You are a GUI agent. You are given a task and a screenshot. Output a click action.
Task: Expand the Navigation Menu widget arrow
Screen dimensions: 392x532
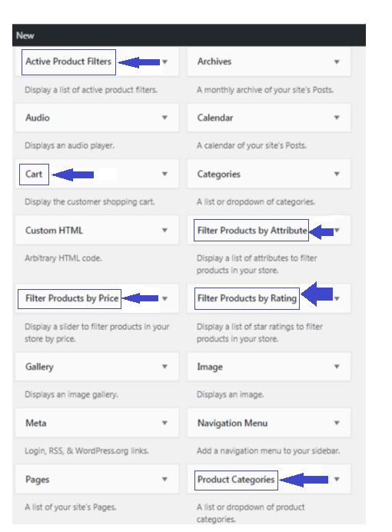[337, 423]
